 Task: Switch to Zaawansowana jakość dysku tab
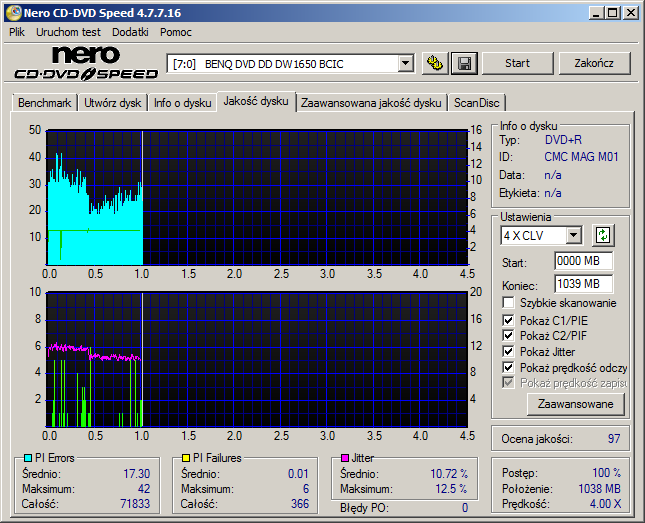point(371,103)
